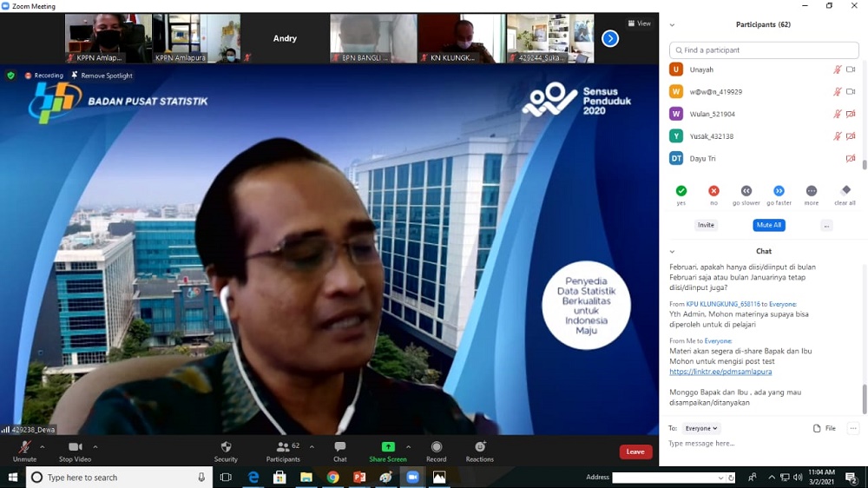The height and width of the screenshot is (488, 868).
Task: Click Unayah's video camera icon
Action: point(851,69)
